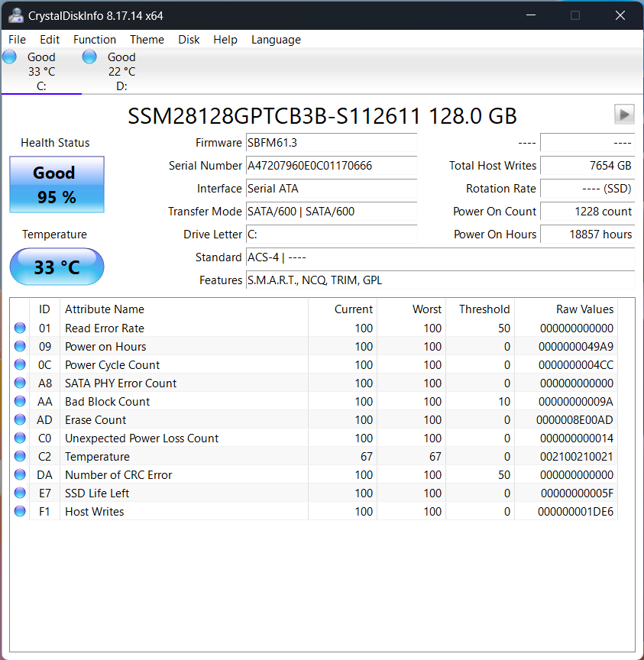Click the CrystalDiskInfo title bar icon
644x660 pixels.
coord(16,15)
